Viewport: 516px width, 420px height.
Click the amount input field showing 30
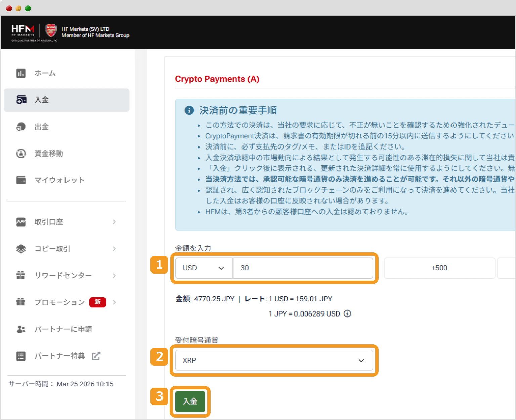click(x=303, y=268)
